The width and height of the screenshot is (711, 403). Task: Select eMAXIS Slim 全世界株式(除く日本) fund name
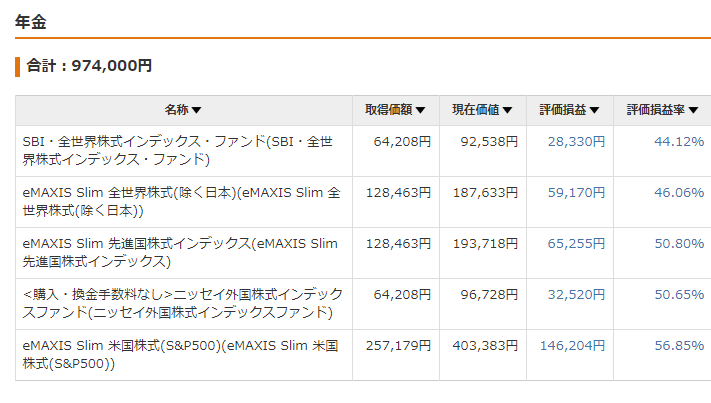181,202
